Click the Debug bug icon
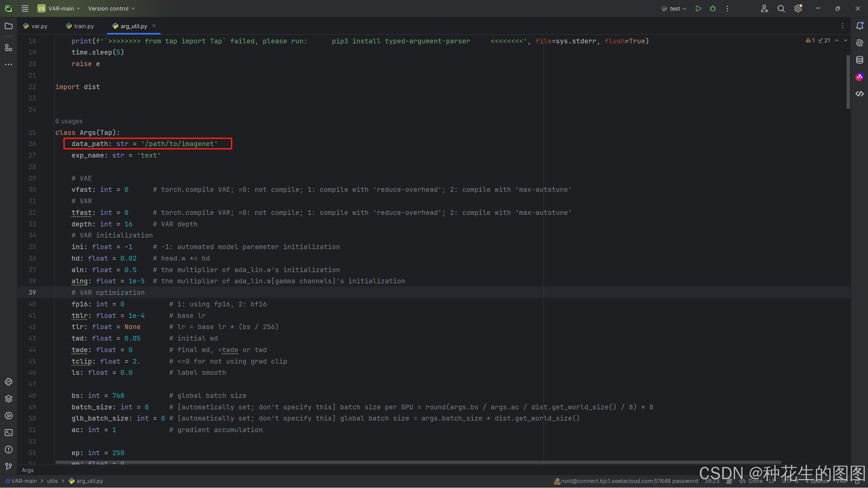 (x=713, y=8)
